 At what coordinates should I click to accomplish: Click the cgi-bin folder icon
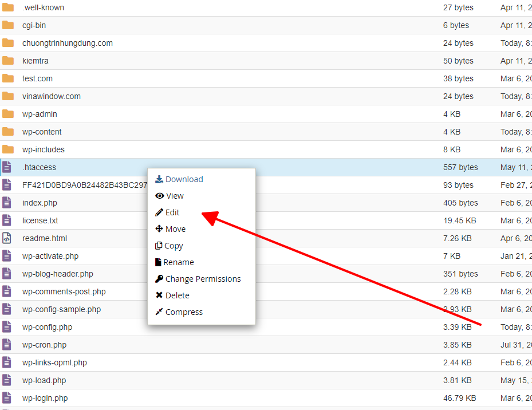(8, 25)
